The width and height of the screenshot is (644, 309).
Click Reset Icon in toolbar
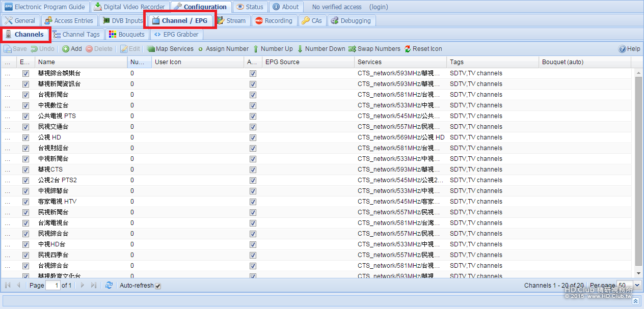pos(423,49)
